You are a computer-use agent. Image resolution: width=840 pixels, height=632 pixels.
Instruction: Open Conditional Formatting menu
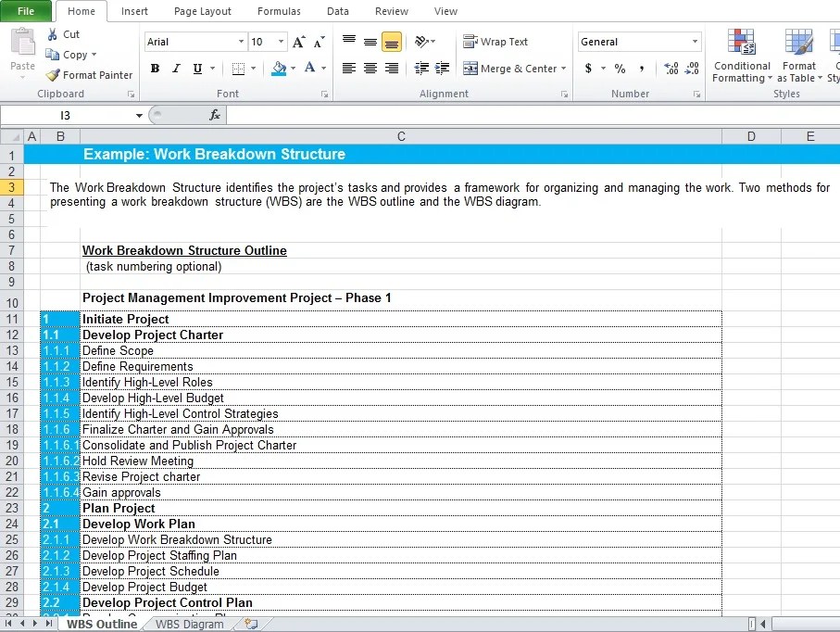pyautogui.click(x=742, y=57)
